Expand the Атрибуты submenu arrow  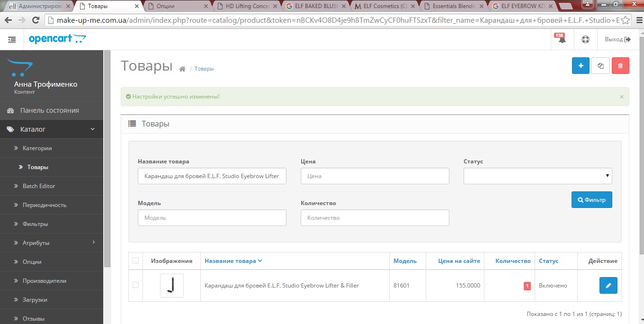point(94,243)
